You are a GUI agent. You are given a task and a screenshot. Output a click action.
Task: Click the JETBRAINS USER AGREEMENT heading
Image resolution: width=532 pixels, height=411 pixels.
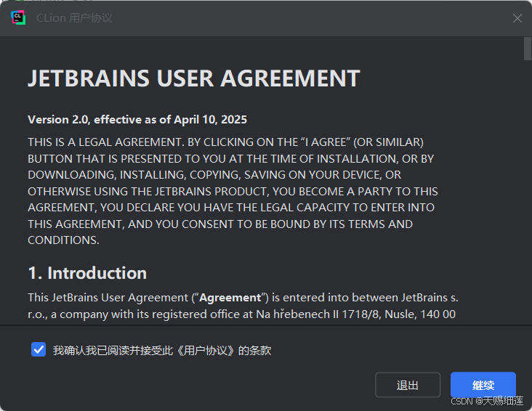194,78
